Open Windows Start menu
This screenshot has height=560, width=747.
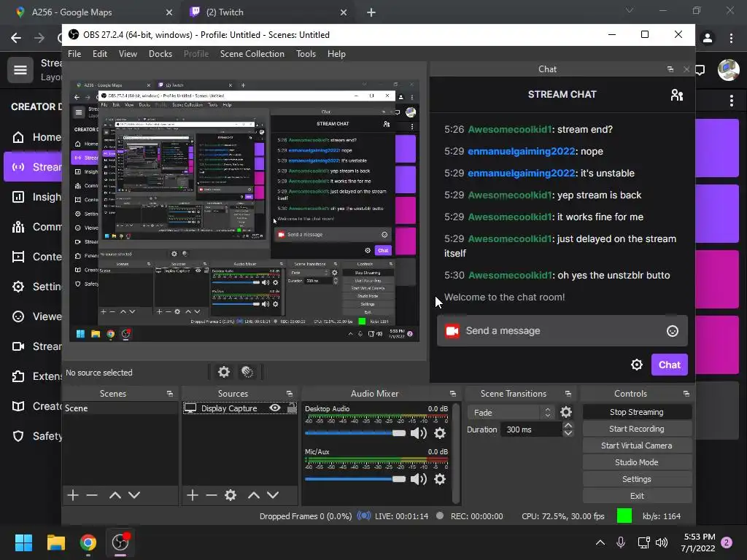[x=23, y=542]
